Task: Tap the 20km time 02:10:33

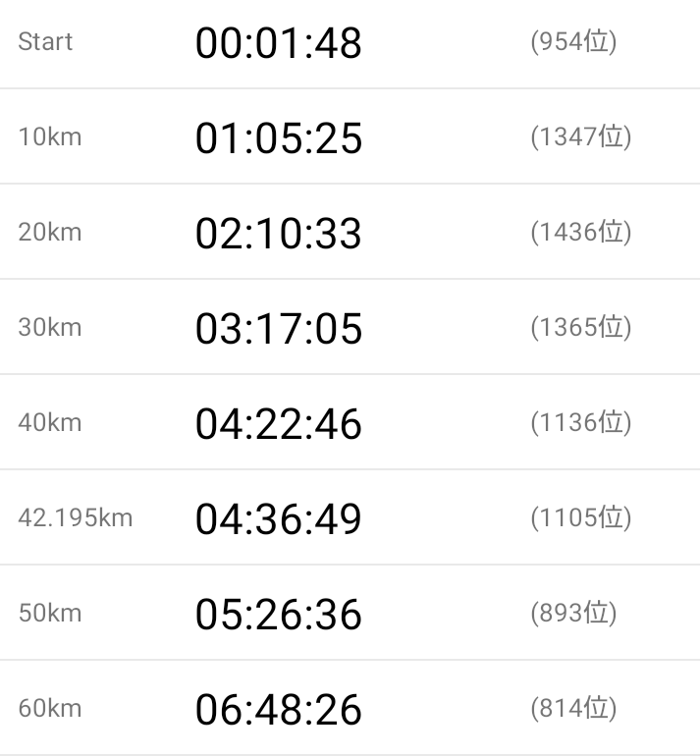Action: (278, 234)
